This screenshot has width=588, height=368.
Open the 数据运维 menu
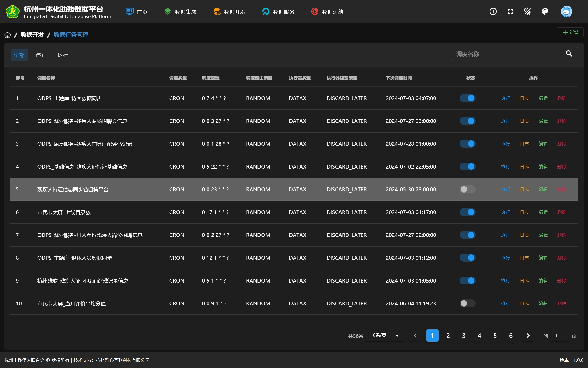(327, 12)
